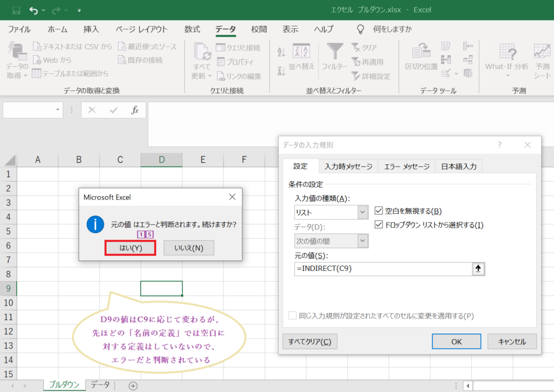Open the What-If 分析 dropdown menu
Image resolution: width=554 pixels, height=392 pixels.
[507, 59]
